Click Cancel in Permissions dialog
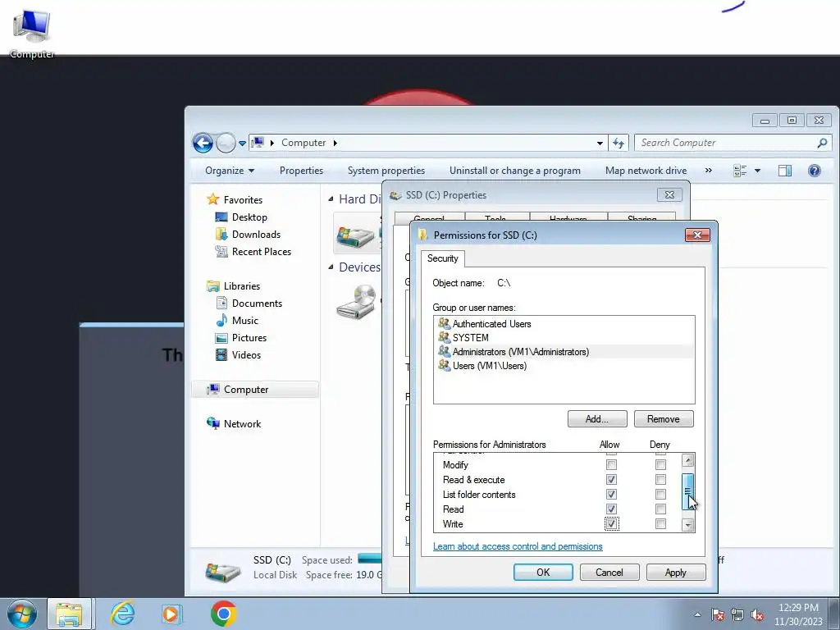 coord(609,572)
